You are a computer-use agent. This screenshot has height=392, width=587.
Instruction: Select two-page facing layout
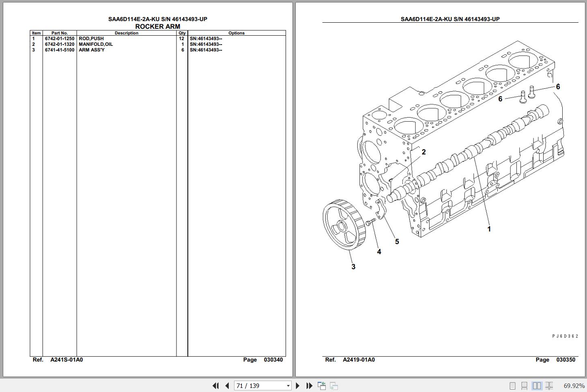(x=537, y=386)
